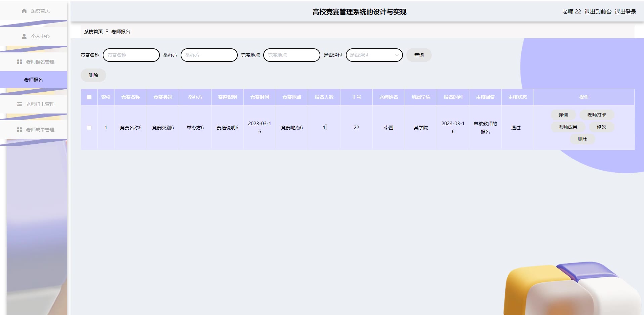
Task: Click the 竞赛时间 column header
Action: tap(260, 97)
